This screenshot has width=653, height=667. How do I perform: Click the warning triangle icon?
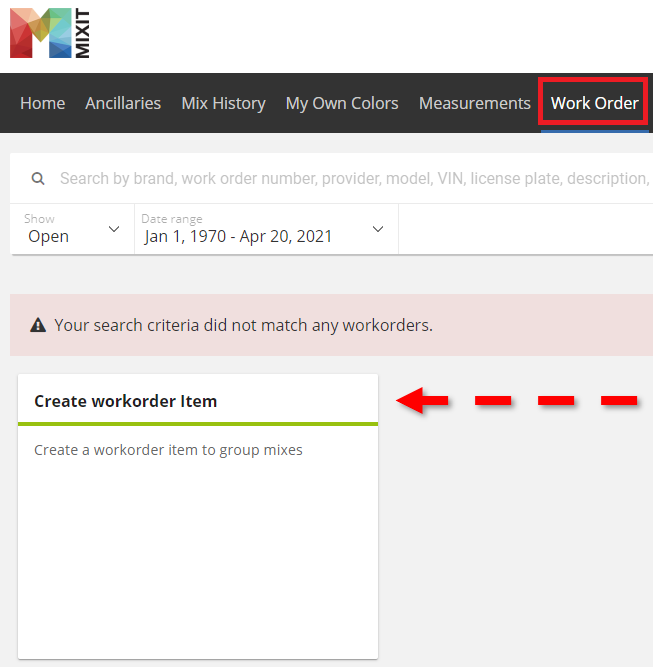38,325
